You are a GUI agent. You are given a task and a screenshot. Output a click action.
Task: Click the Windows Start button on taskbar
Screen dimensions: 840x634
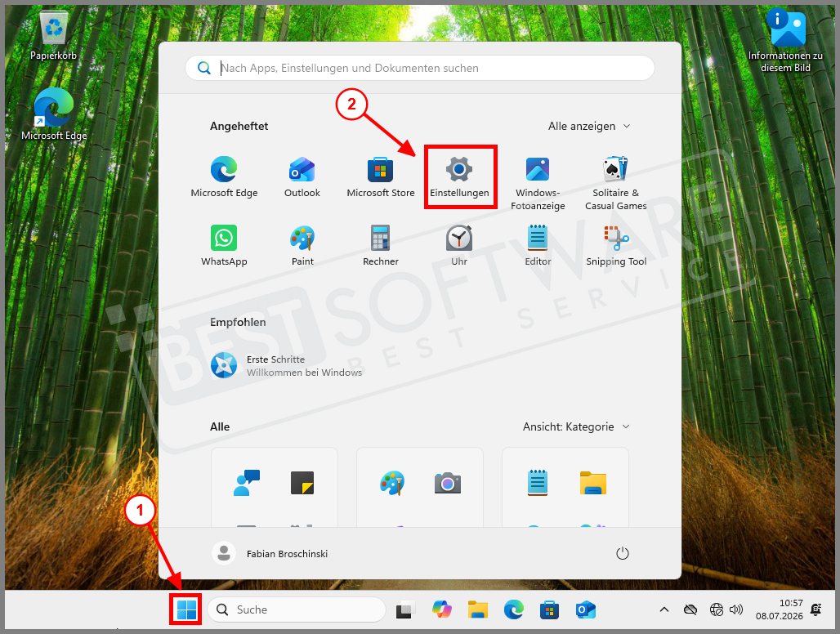pyautogui.click(x=186, y=609)
